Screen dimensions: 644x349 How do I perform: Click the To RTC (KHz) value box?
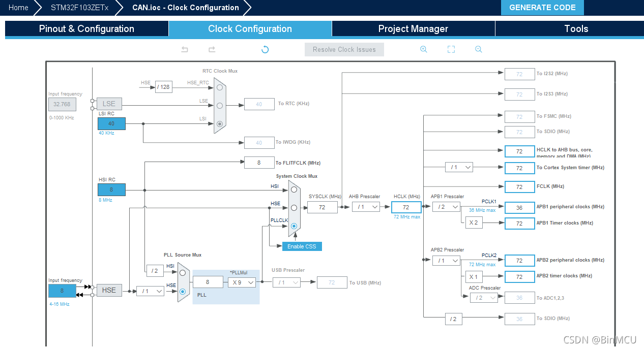(x=259, y=104)
